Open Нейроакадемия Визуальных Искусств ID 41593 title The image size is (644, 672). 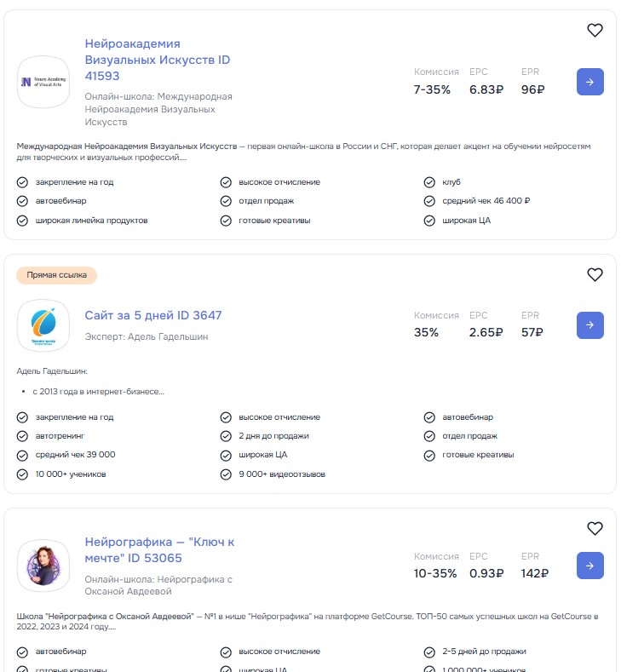pyautogui.click(x=157, y=60)
